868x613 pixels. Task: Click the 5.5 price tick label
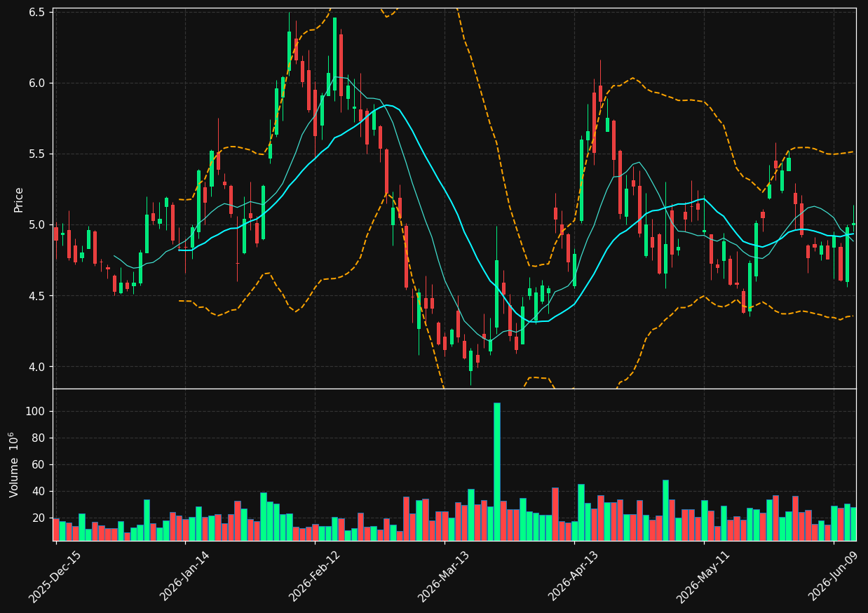(37, 154)
